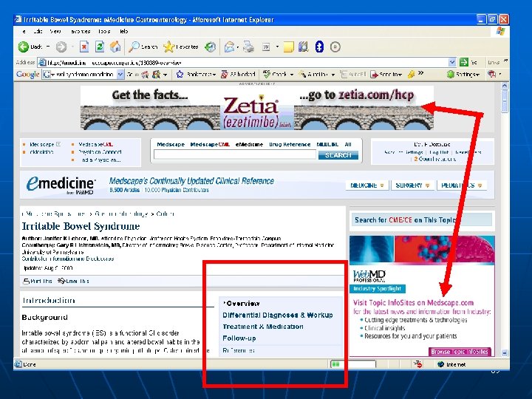Click Google toolbar Bookmarks star

[x=180, y=75]
